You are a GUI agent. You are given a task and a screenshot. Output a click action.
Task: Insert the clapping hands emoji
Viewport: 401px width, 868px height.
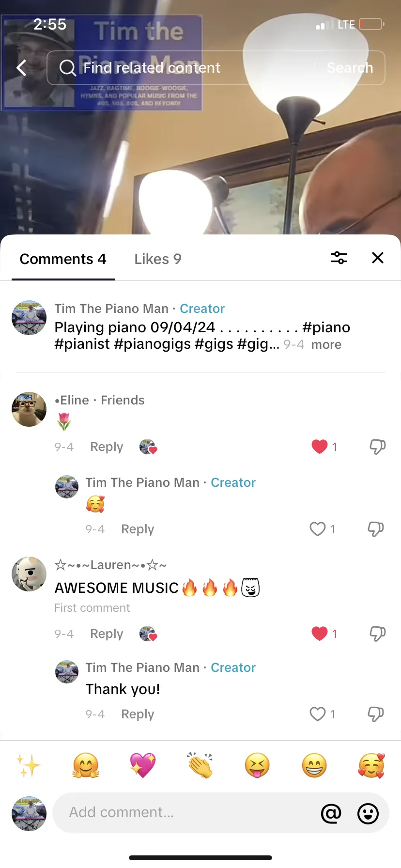[x=200, y=765]
